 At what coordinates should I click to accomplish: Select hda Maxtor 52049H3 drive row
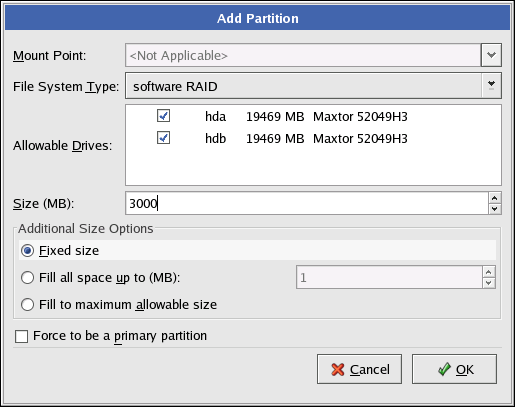pyautogui.click(x=313, y=116)
